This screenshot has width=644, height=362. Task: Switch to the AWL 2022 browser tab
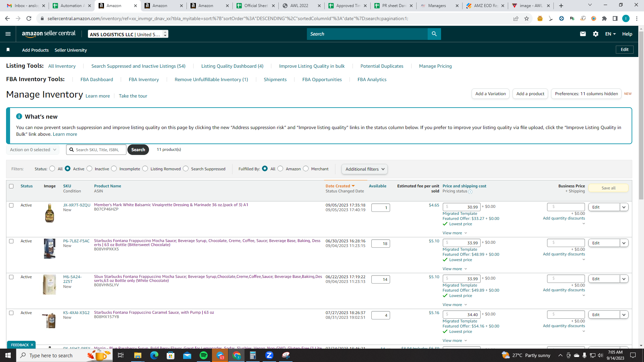coord(302,6)
